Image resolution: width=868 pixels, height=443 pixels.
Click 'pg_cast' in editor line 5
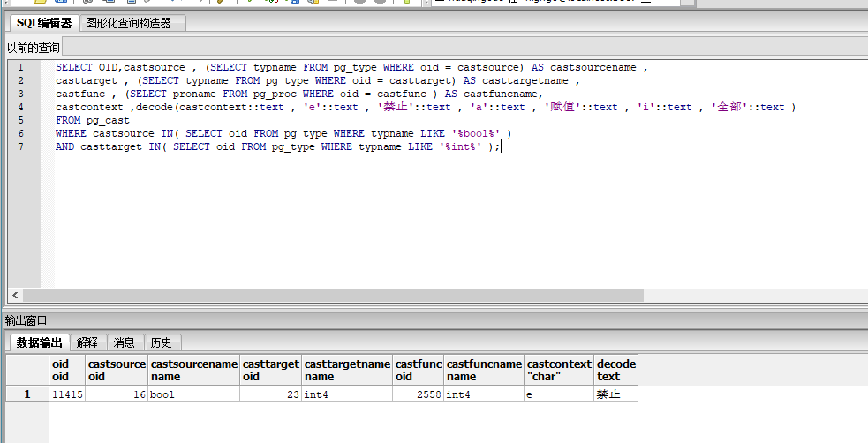point(108,120)
